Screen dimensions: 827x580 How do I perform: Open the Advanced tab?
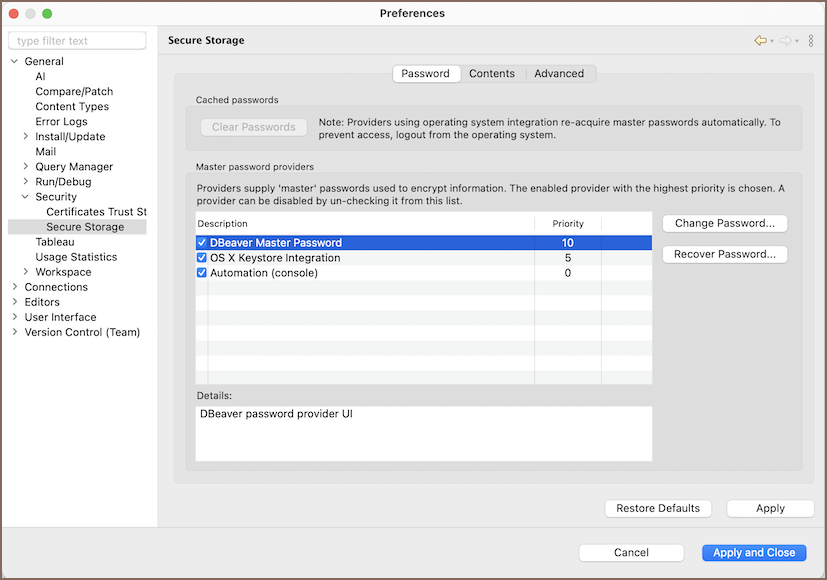click(x=559, y=74)
